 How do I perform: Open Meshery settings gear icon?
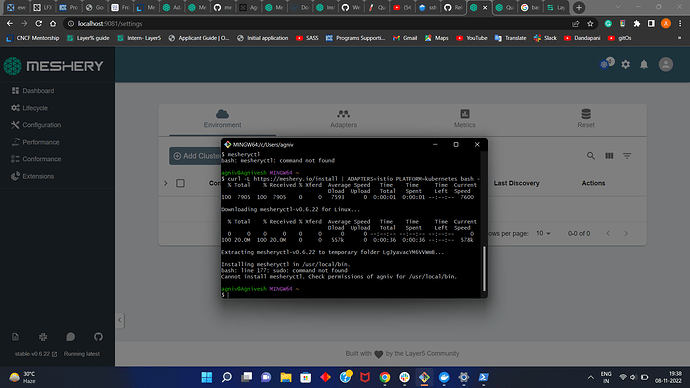(625, 65)
